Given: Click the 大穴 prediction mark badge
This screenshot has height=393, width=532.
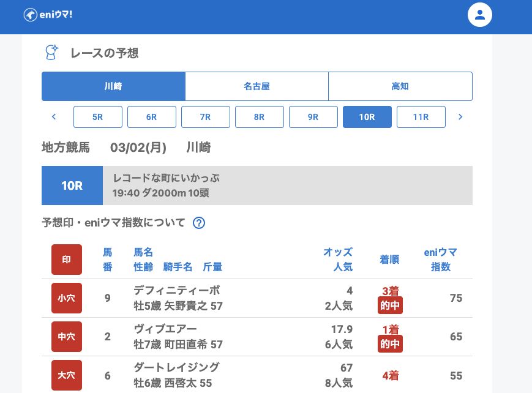Looking at the screenshot, I should point(67,375).
